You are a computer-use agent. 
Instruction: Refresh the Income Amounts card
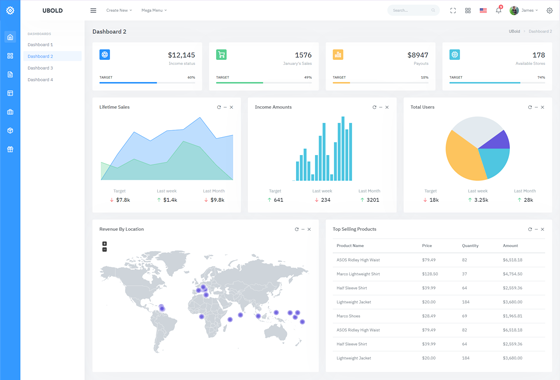tap(374, 107)
